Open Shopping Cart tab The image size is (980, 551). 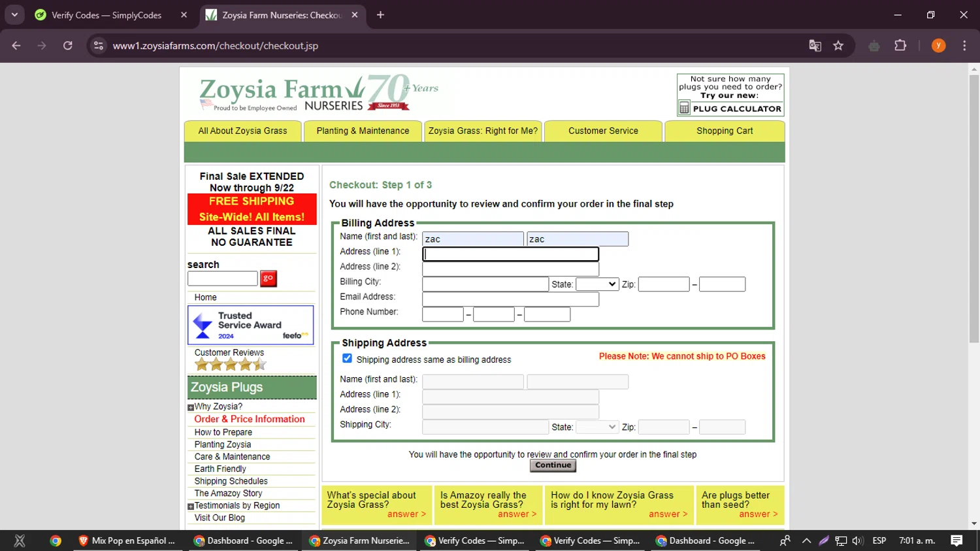725,131
